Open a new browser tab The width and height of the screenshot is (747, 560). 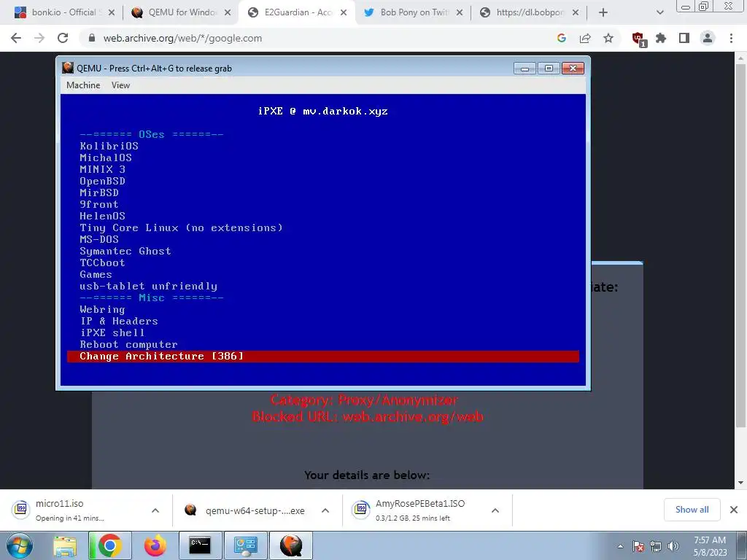coord(603,12)
